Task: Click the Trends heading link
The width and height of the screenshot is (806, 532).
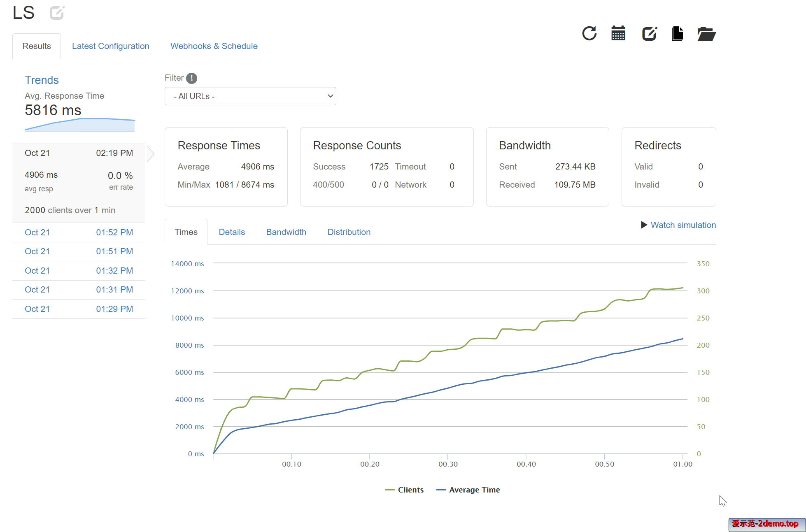Action: [42, 80]
